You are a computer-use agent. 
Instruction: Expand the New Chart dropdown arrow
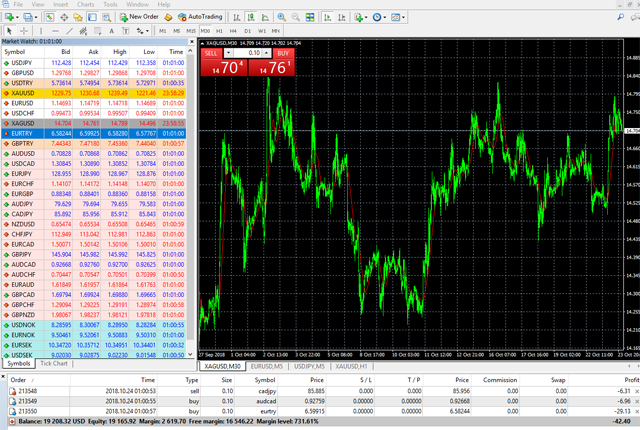[17, 18]
